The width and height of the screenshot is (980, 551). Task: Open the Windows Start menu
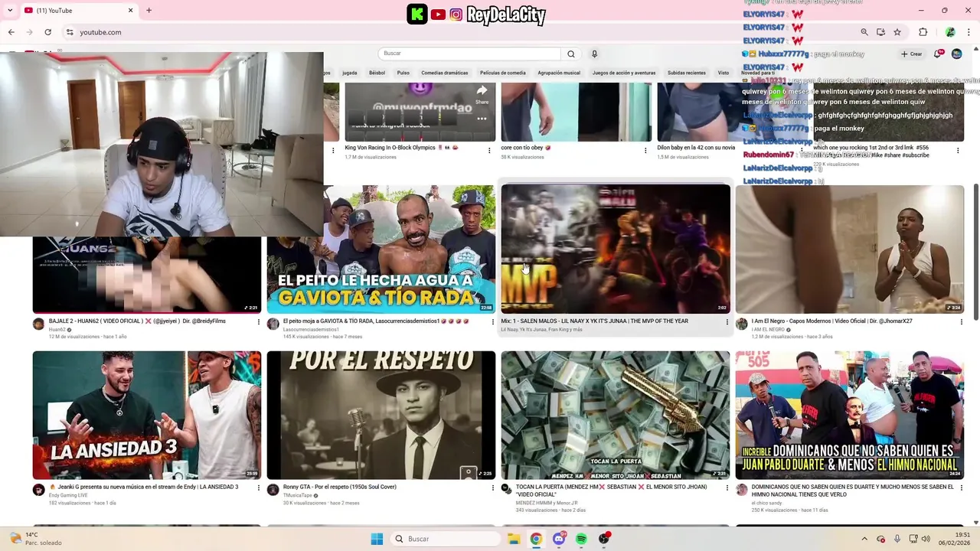[377, 539]
